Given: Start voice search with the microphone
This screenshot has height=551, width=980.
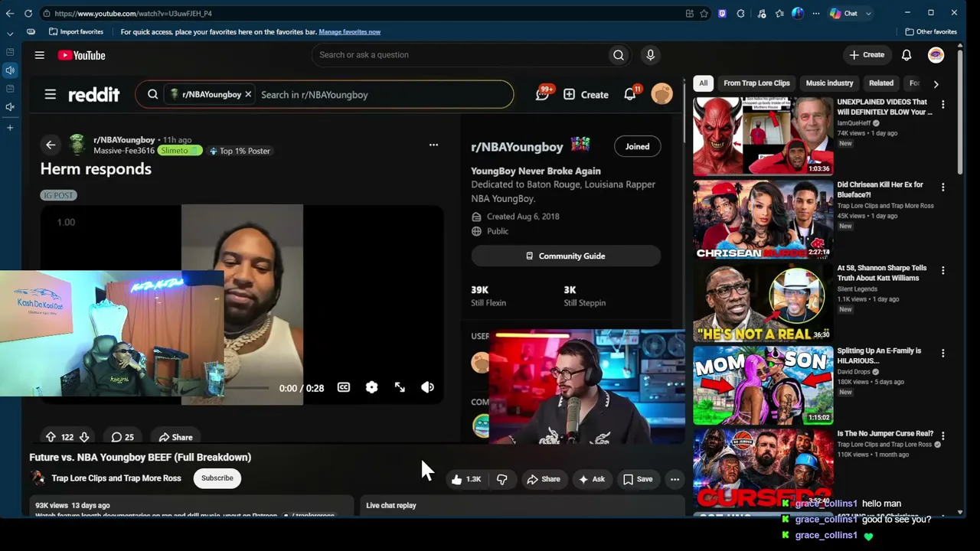Looking at the screenshot, I should tap(650, 55).
